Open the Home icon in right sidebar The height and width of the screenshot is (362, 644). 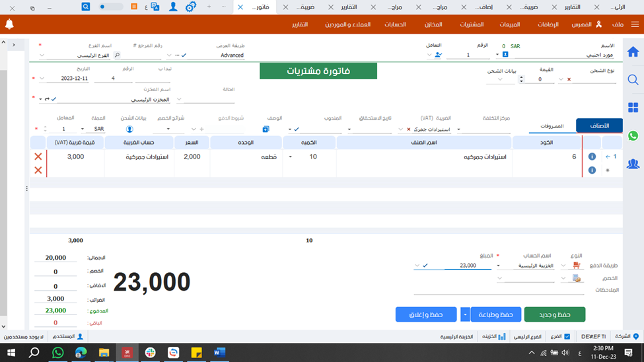tap(633, 52)
